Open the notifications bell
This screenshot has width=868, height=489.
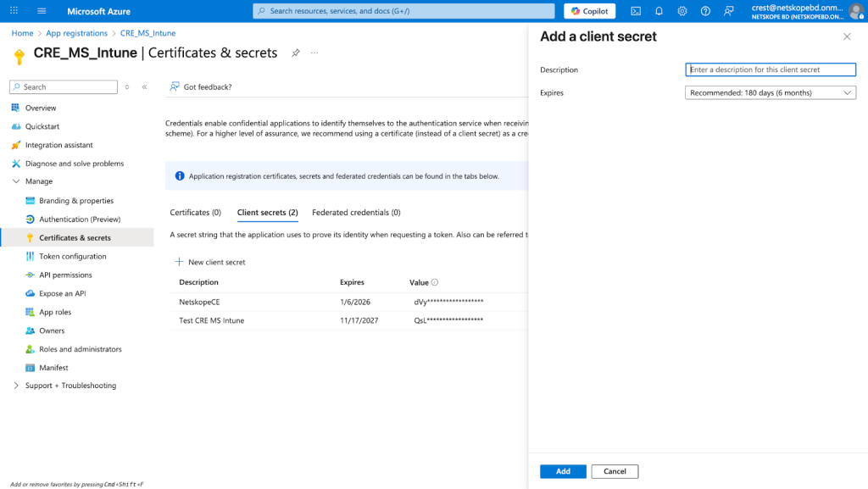[x=659, y=11]
